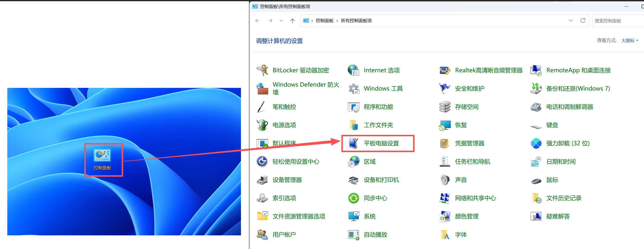The height and width of the screenshot is (249, 644).
Task: Open 电源选项 settings
Action: point(284,125)
